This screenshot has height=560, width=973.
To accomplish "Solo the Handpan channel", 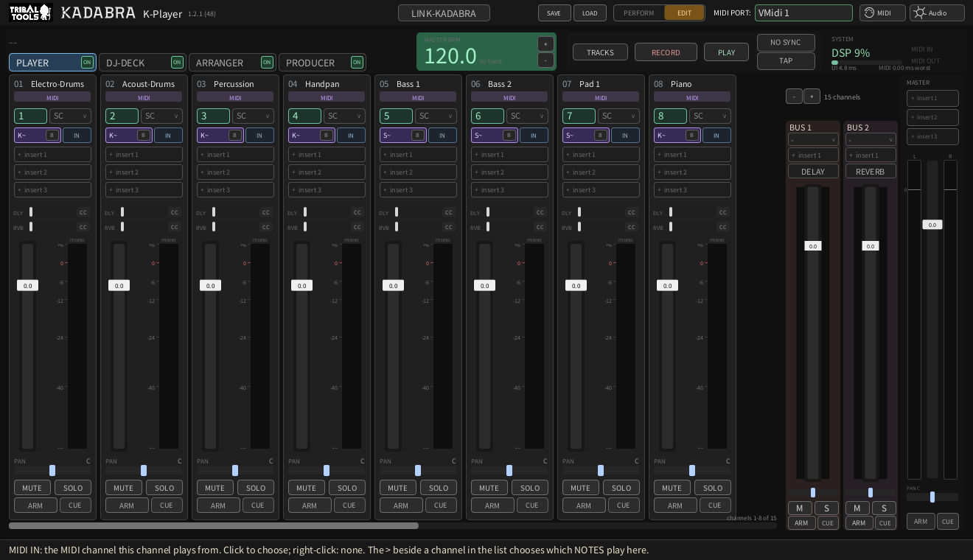I will tap(347, 488).
